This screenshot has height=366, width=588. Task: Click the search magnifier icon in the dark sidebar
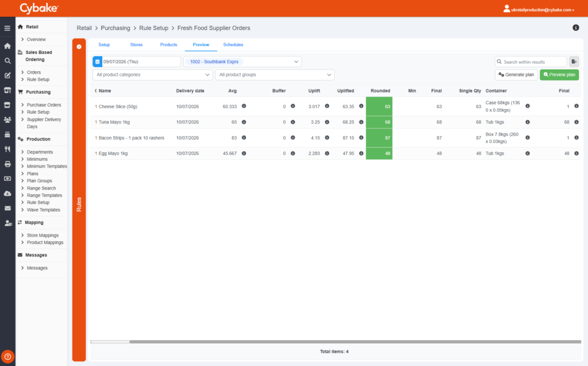(7, 60)
